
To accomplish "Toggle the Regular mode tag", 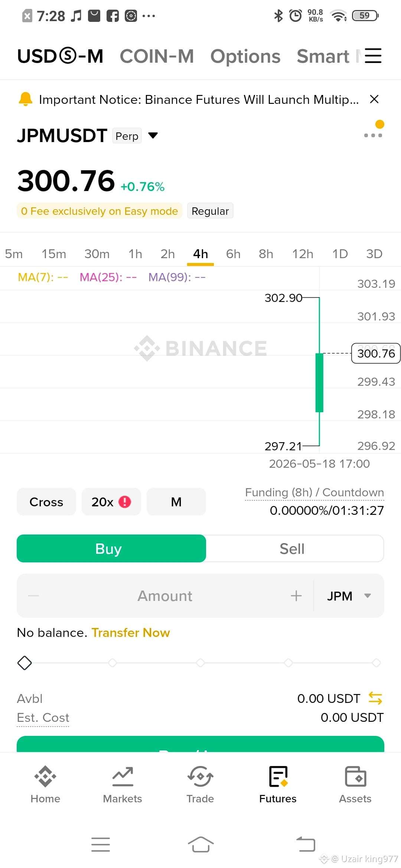I will click(210, 211).
